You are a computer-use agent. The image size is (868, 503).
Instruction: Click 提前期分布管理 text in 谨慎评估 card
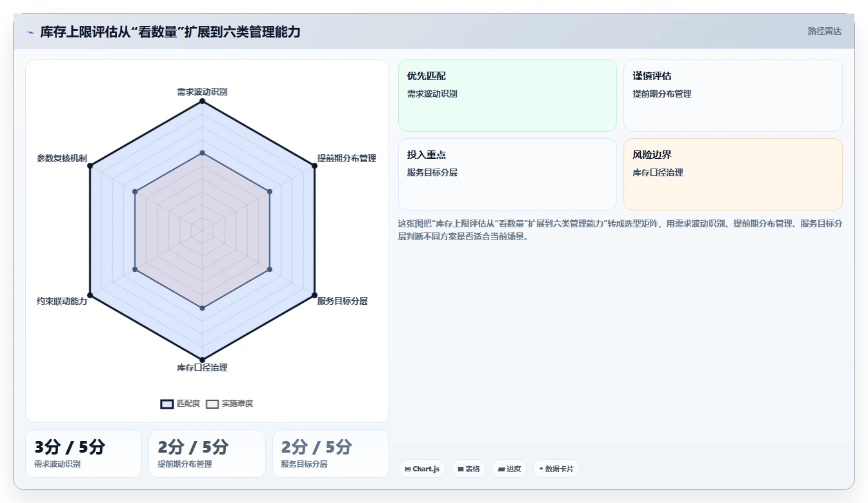(x=662, y=94)
